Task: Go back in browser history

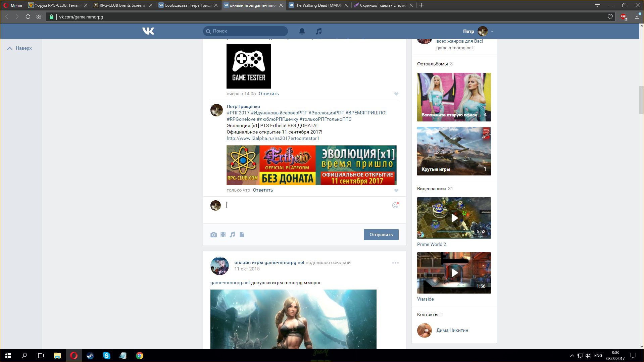Action: tap(7, 17)
